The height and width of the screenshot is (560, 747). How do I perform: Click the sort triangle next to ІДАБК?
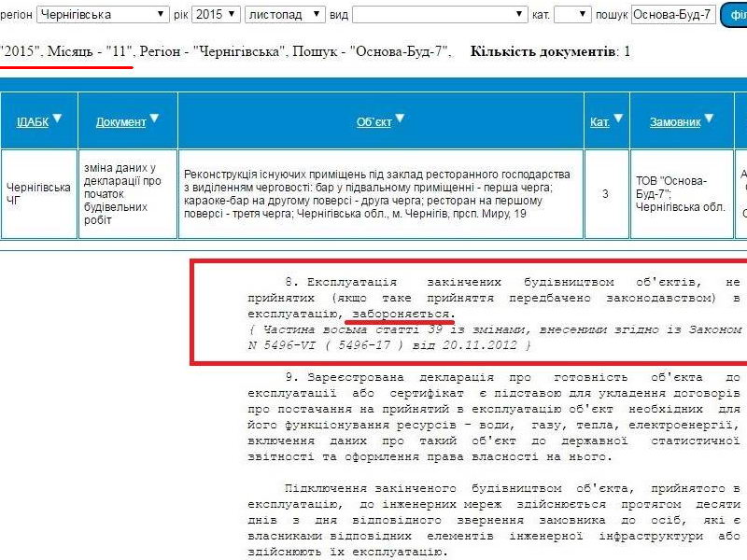pyautogui.click(x=58, y=118)
